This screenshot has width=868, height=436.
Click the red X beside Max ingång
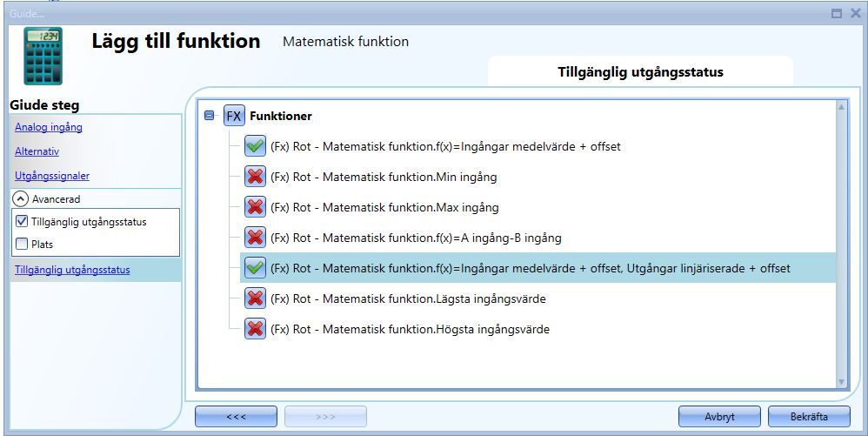[x=255, y=207]
